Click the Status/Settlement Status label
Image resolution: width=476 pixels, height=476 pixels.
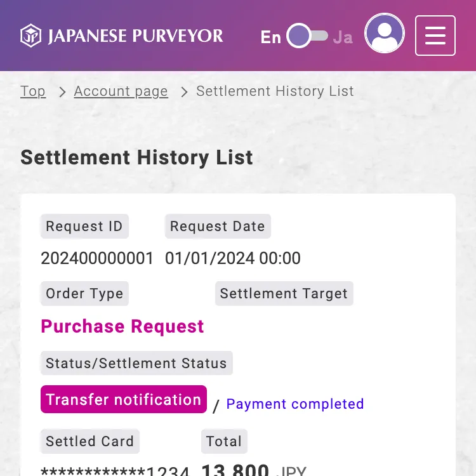click(136, 364)
